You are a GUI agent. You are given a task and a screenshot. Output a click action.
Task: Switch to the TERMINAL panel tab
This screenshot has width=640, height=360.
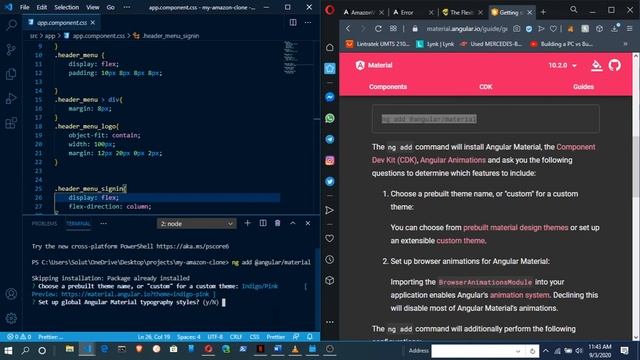pos(78,224)
